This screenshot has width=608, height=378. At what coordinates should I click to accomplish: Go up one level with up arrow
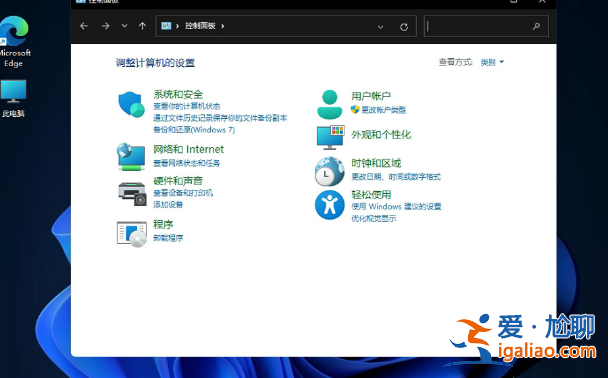point(142,26)
